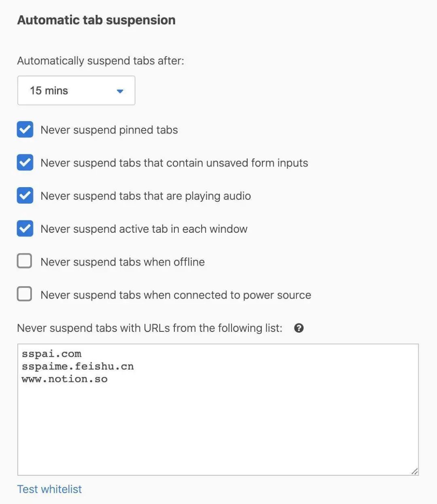Click the "Never suspend pinned tabs" label text

tap(109, 130)
